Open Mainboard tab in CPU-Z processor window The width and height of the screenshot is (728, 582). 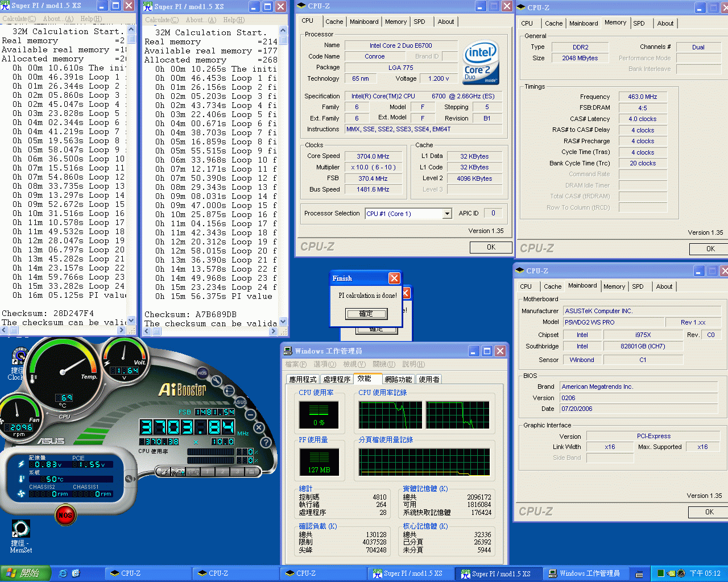[364, 22]
